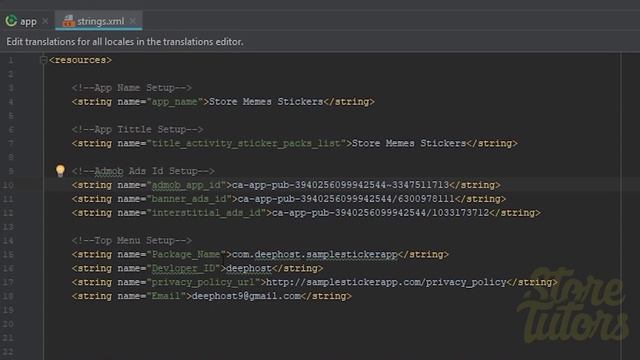Click the banner ad id value ending 6300978111
The image size is (640, 360).
point(346,199)
